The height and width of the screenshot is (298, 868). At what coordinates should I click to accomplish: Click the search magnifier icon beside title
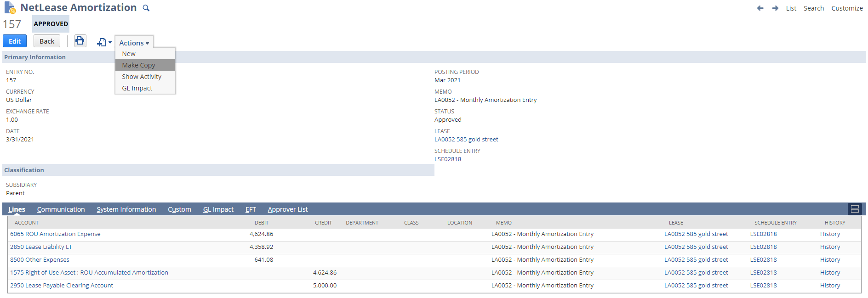146,8
